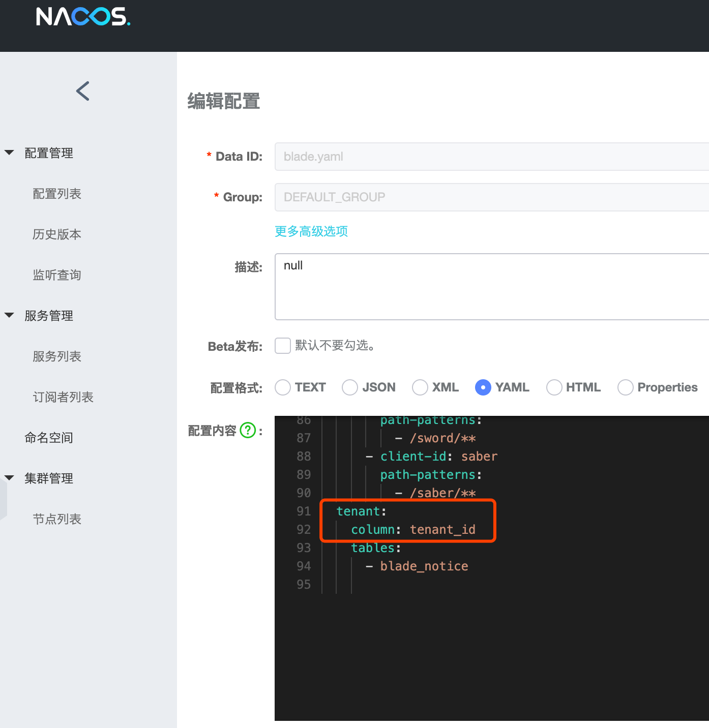Open 历史版本 in sidebar

click(x=57, y=234)
